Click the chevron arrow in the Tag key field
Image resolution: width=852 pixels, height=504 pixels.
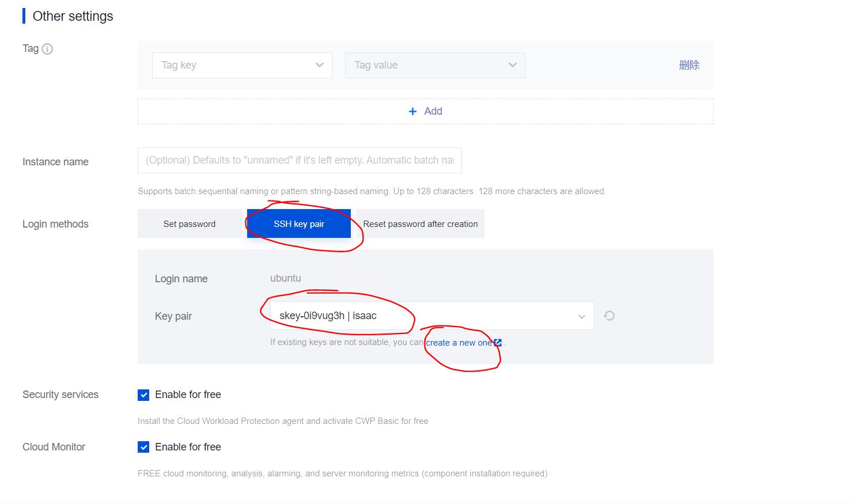320,65
